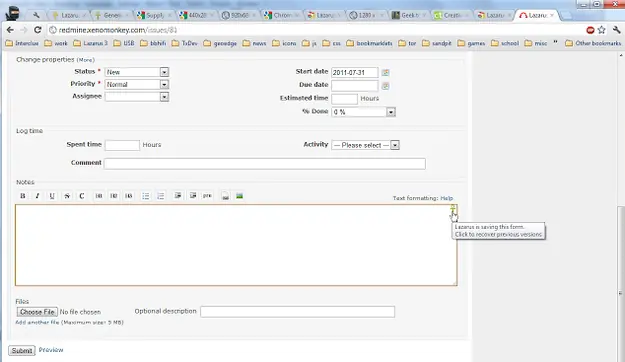Open the TxDev bookmark folder

pos(185,43)
